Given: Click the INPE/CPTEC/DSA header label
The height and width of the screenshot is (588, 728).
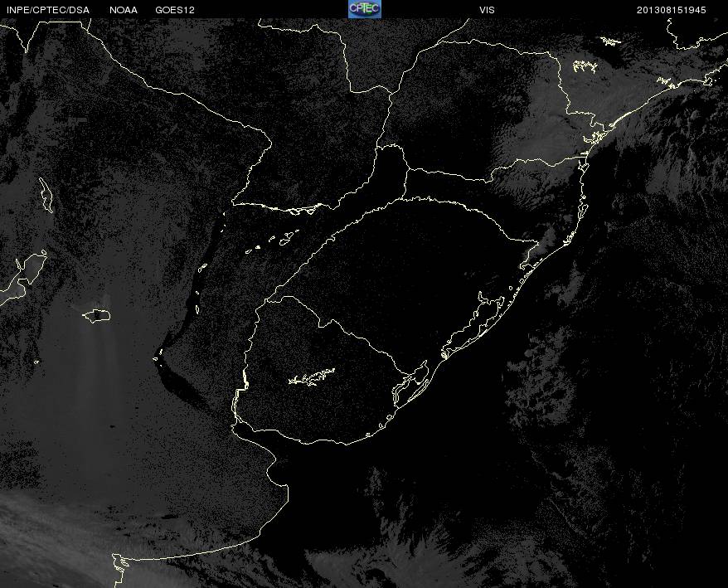Looking at the screenshot, I should [46, 10].
